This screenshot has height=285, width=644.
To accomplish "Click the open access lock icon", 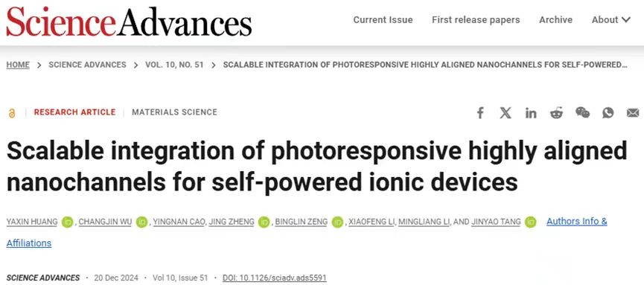I will 11,113.
